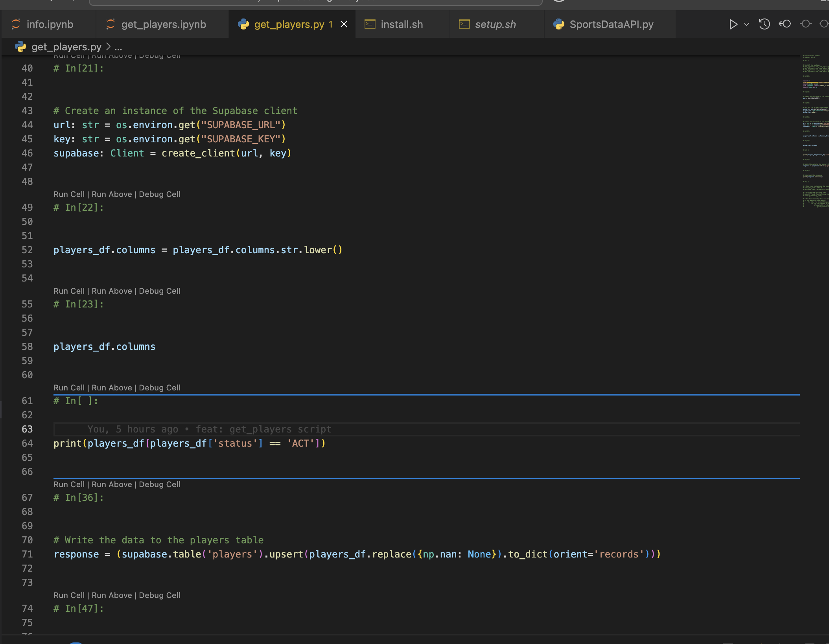Click the 'Client' type annotation on line 46
Screen dimensions: 829x644
tap(127, 153)
